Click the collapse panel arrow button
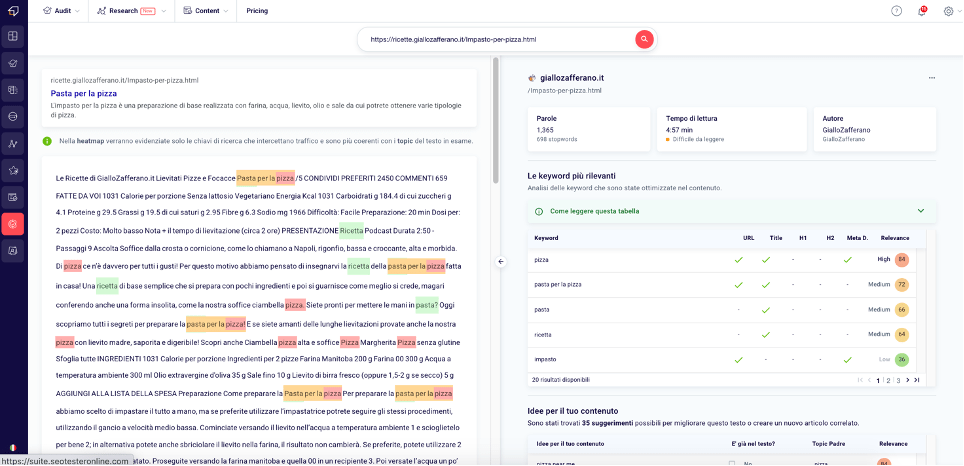The width and height of the screenshot is (964, 466). point(500,261)
